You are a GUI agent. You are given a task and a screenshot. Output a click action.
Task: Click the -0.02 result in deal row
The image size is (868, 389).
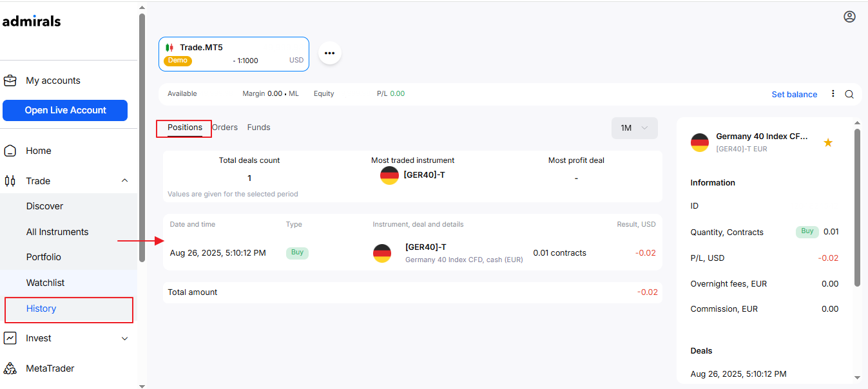tap(646, 253)
